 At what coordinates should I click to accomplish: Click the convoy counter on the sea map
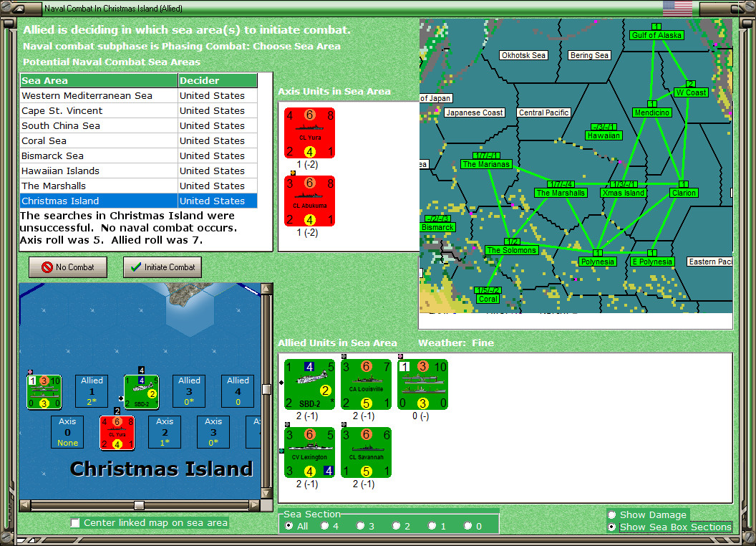(44, 391)
